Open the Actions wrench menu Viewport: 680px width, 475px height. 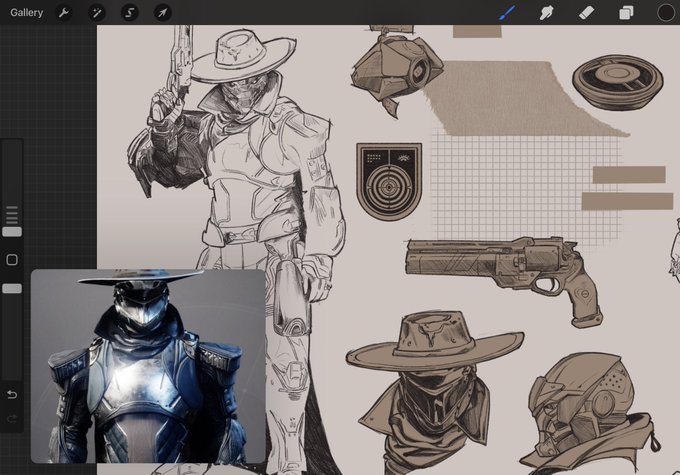(x=64, y=13)
